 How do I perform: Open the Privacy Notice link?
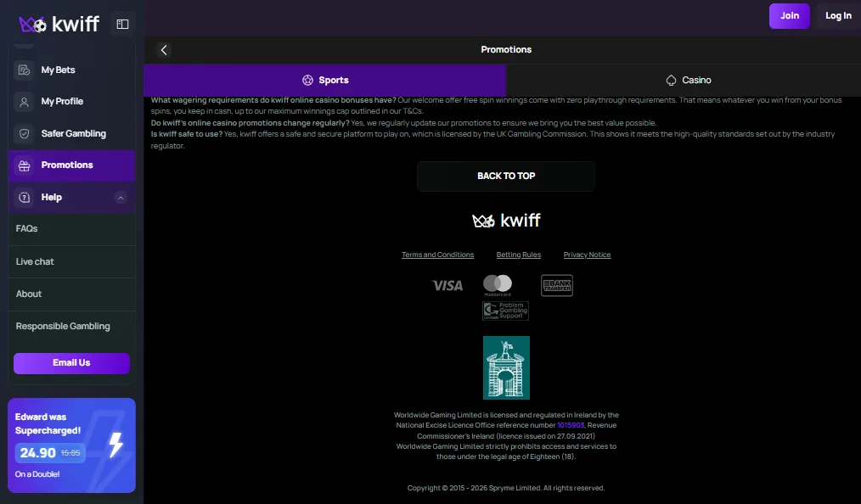click(x=587, y=255)
